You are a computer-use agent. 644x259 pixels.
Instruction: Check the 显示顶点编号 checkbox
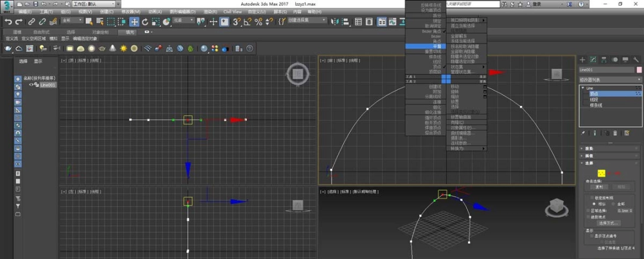591,236
